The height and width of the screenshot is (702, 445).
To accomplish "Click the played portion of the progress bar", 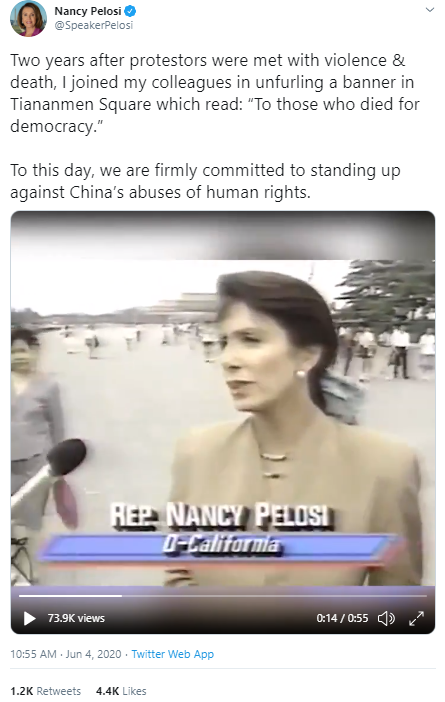I will [x=70, y=596].
